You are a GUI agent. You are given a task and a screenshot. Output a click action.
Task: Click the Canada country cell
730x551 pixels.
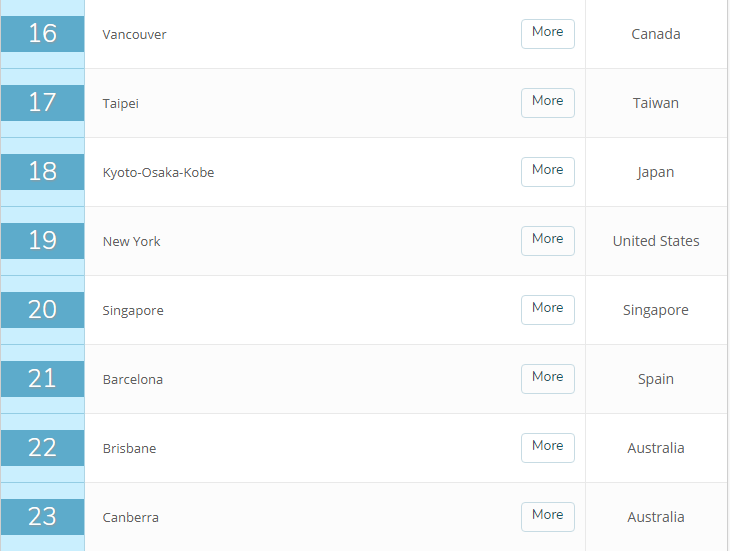[x=656, y=34]
